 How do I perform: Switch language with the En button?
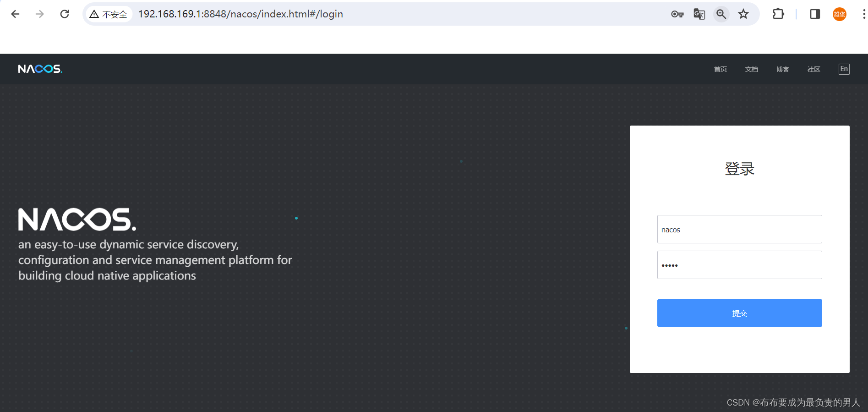point(844,69)
